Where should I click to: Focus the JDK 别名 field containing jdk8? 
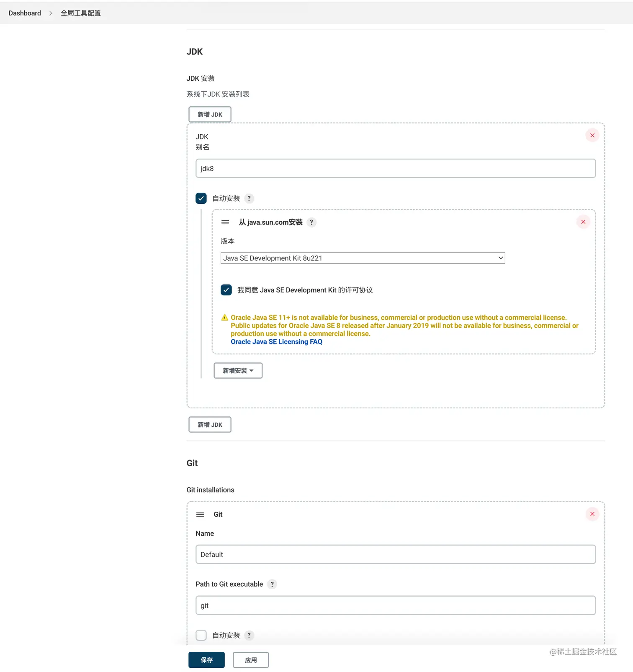coord(396,168)
